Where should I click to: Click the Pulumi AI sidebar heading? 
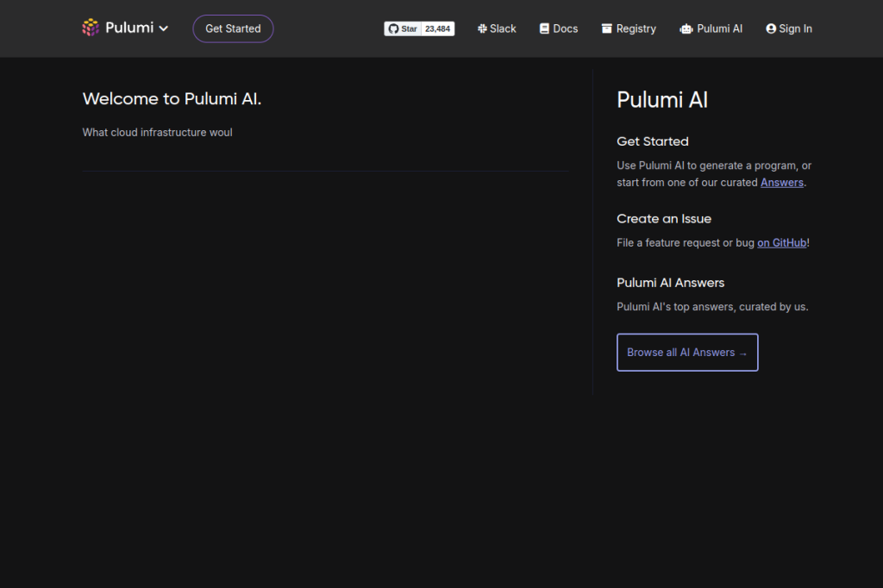(x=662, y=100)
